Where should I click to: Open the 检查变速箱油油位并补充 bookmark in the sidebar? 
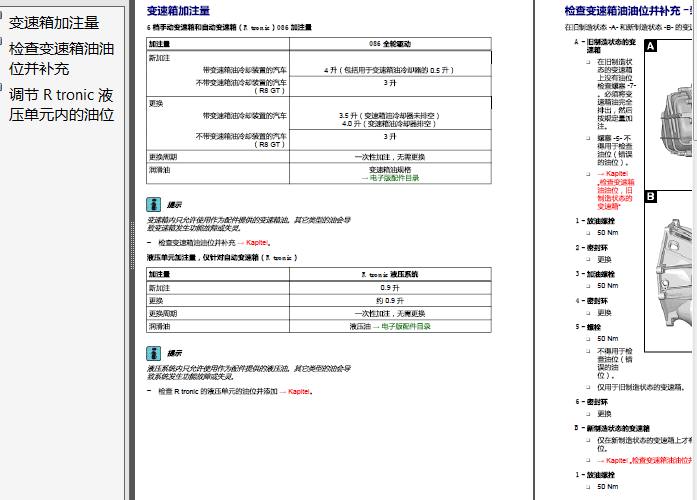click(x=61, y=59)
